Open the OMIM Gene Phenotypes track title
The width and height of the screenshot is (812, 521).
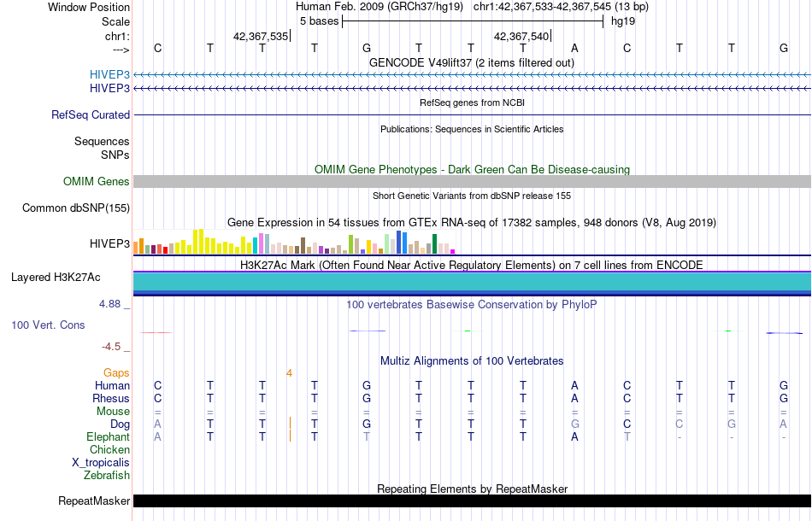(472, 169)
